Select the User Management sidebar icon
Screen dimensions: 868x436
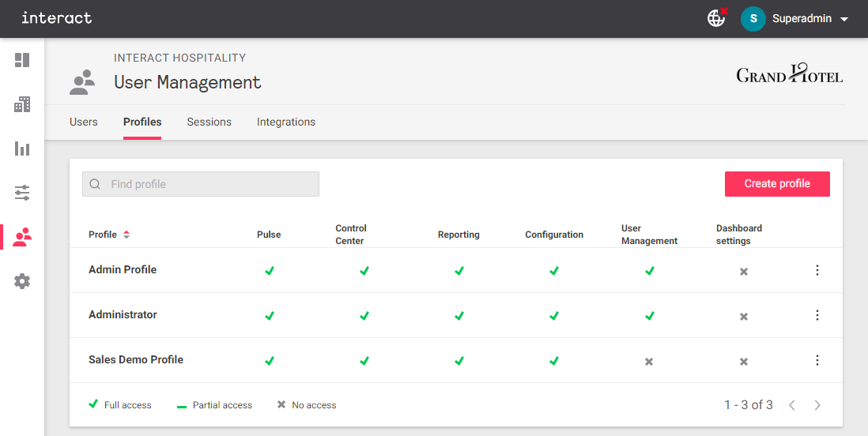click(x=22, y=237)
